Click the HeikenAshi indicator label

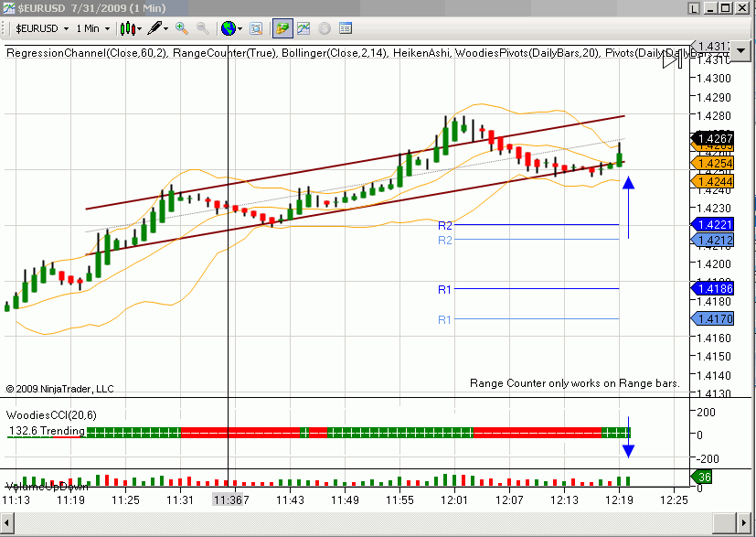click(421, 53)
